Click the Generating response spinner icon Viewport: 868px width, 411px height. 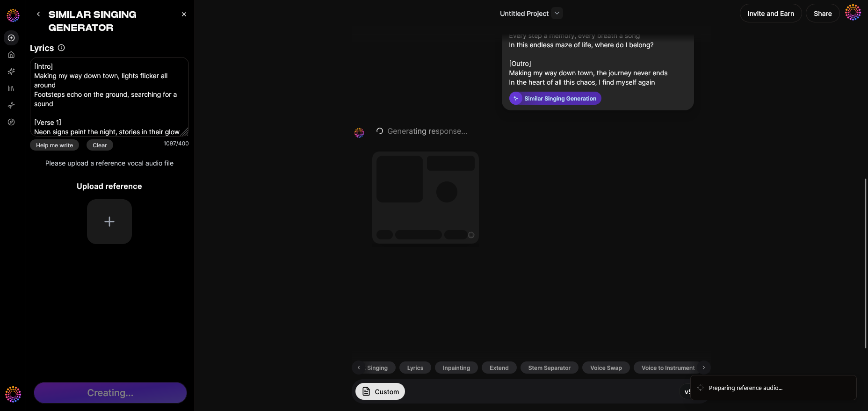(x=380, y=131)
